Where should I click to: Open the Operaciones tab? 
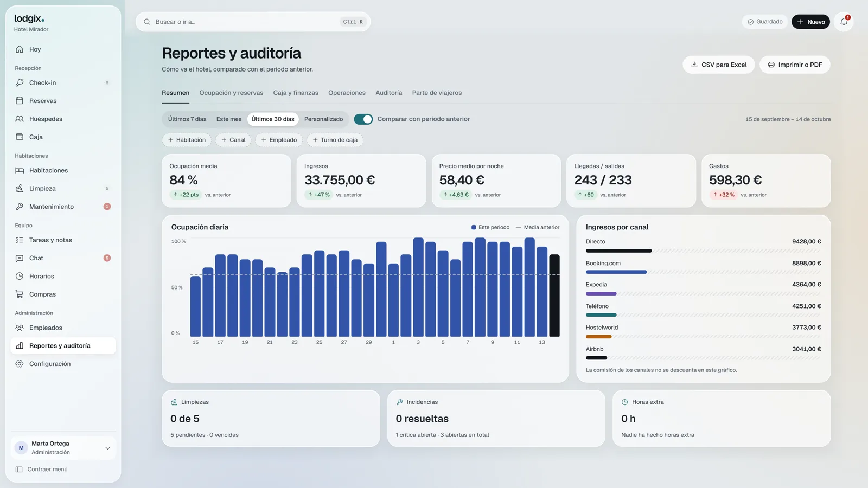point(347,93)
